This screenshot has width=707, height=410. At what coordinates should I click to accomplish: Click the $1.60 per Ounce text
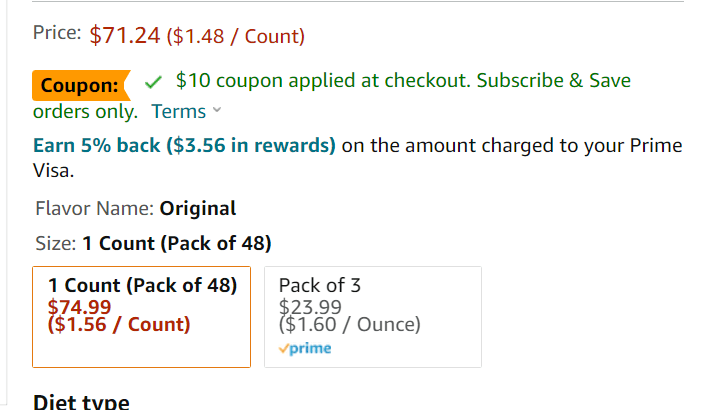[x=350, y=324]
